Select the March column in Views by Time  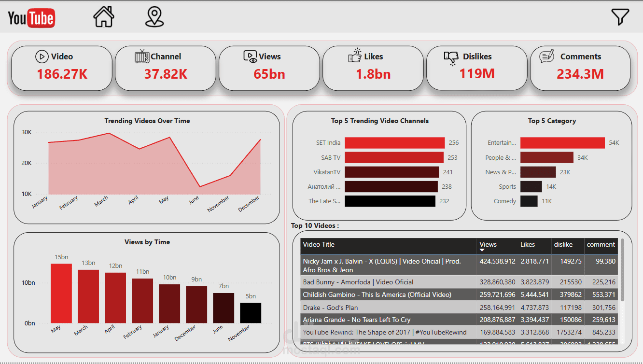(x=88, y=296)
